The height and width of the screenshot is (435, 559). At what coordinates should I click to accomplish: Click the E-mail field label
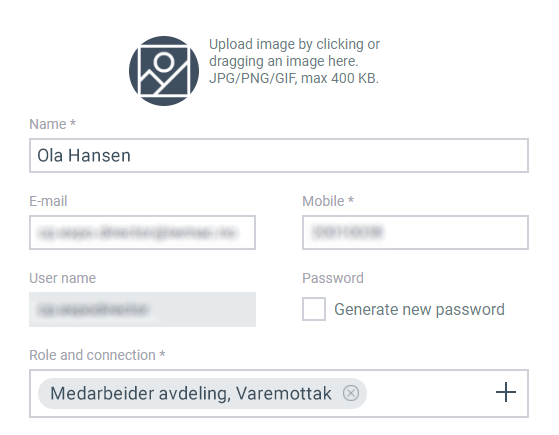click(x=48, y=201)
